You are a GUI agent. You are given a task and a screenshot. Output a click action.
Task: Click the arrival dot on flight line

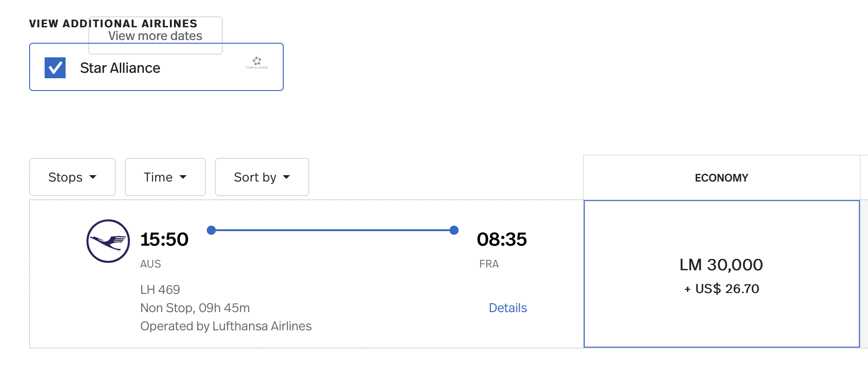pyautogui.click(x=454, y=230)
